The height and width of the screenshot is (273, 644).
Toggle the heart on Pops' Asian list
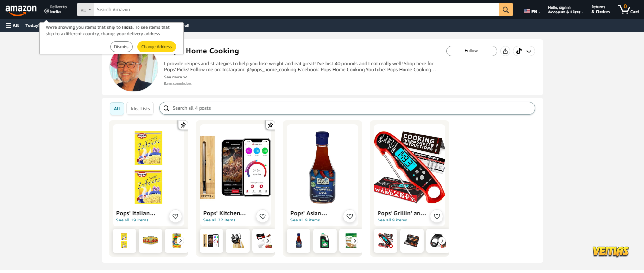pos(350,216)
